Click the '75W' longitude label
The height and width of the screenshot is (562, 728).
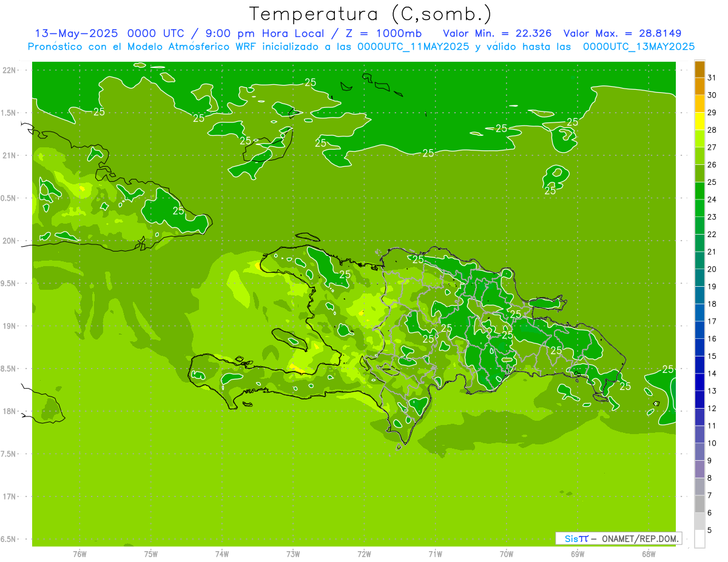point(150,554)
